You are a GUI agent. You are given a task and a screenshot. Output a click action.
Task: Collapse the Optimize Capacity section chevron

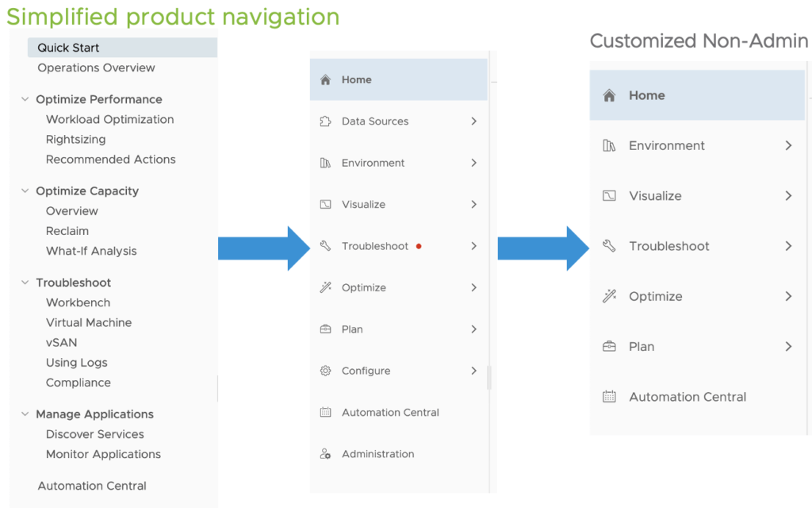(24, 191)
